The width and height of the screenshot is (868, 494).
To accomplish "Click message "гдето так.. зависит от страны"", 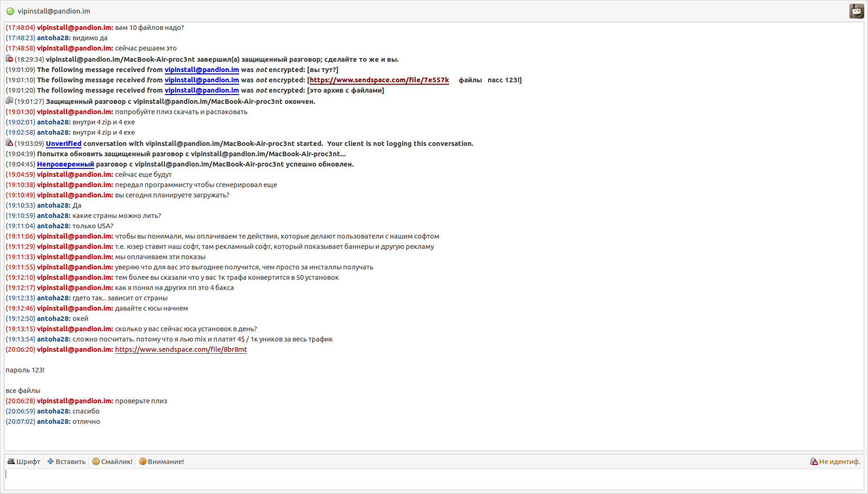I will tap(120, 298).
